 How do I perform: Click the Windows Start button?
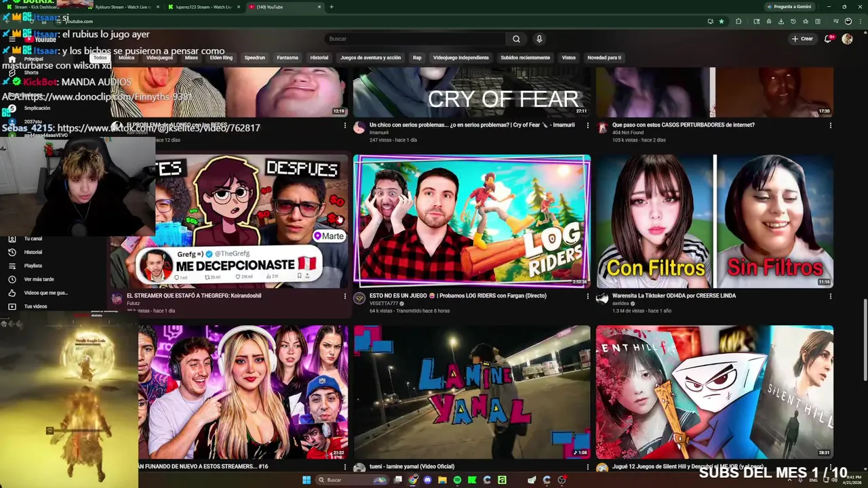pos(307,480)
